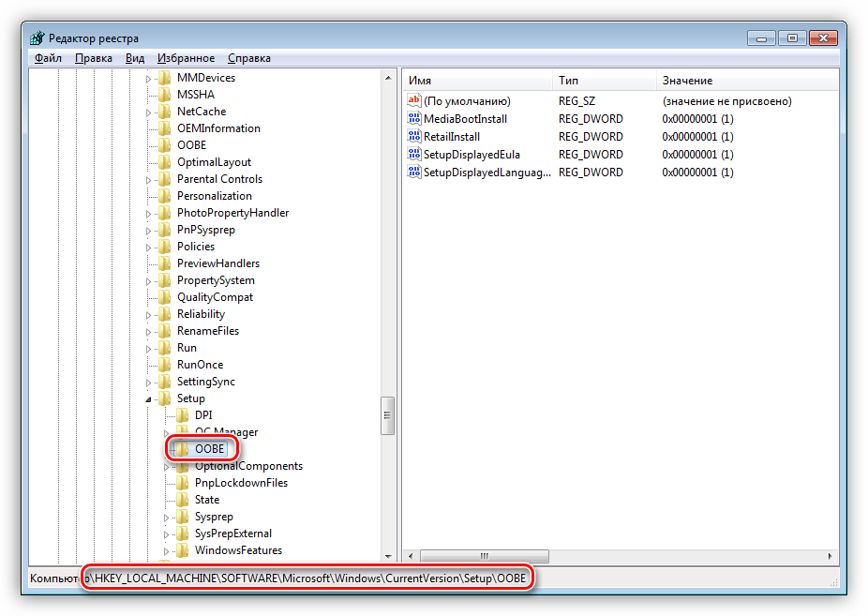
Task: Click the SysPrepExternal folder icon
Action: pos(182,533)
